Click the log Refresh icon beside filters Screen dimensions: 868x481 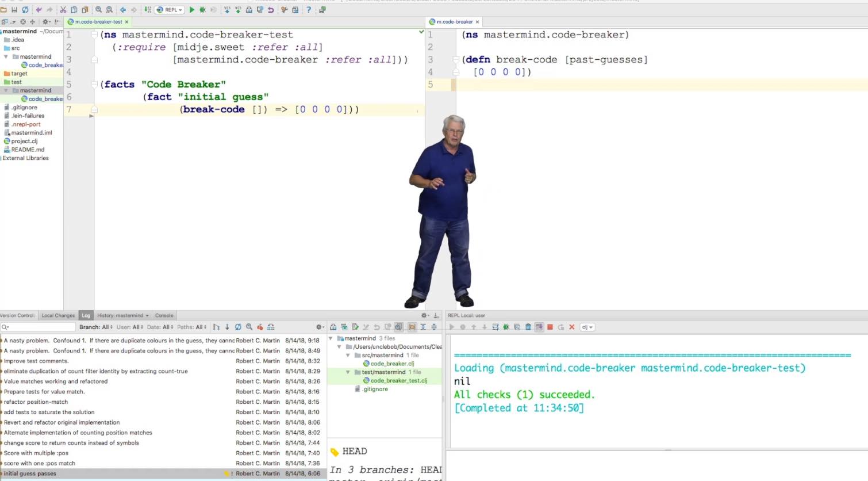point(238,327)
